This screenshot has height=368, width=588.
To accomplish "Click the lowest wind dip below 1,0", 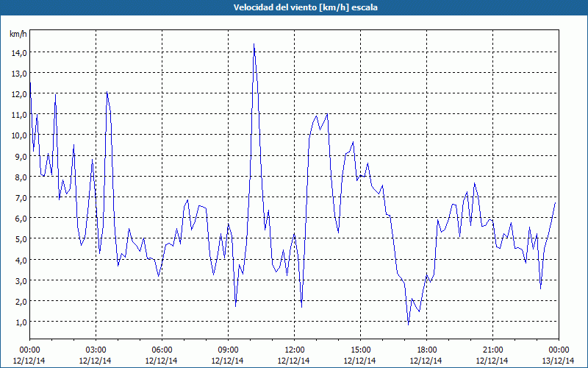I will [408, 324].
